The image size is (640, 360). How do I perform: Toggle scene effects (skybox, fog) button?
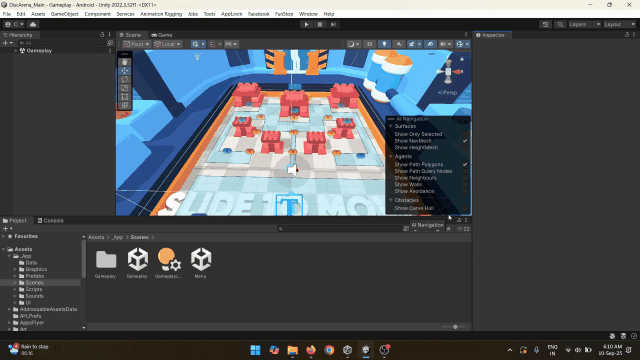[x=411, y=44]
